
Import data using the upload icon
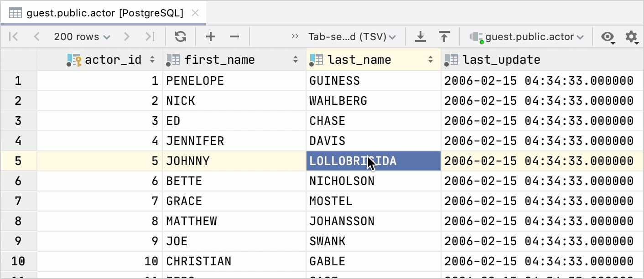tap(444, 36)
